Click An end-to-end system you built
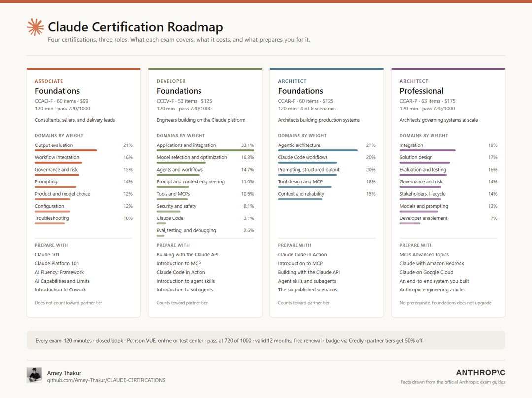The image size is (532, 398). coord(434,281)
